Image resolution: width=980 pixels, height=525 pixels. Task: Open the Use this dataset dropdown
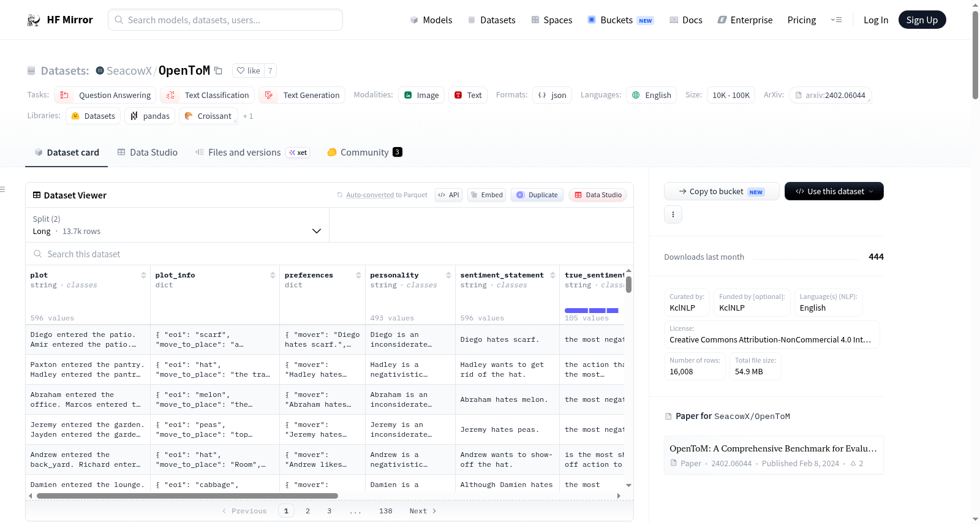point(834,191)
